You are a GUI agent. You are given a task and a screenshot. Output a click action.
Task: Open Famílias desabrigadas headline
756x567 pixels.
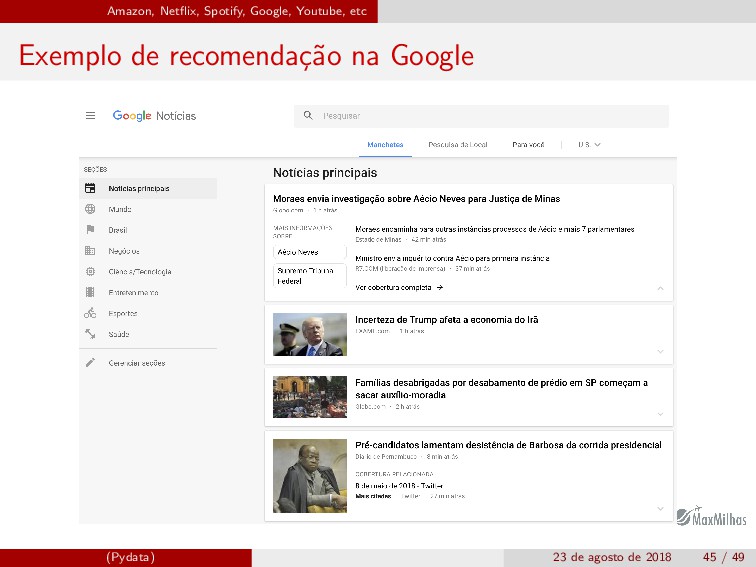point(501,389)
